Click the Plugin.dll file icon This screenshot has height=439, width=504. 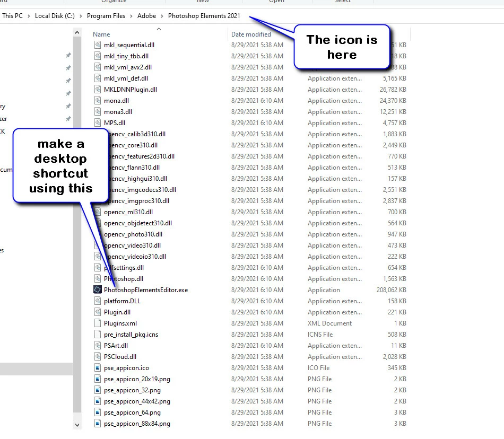[x=98, y=312]
